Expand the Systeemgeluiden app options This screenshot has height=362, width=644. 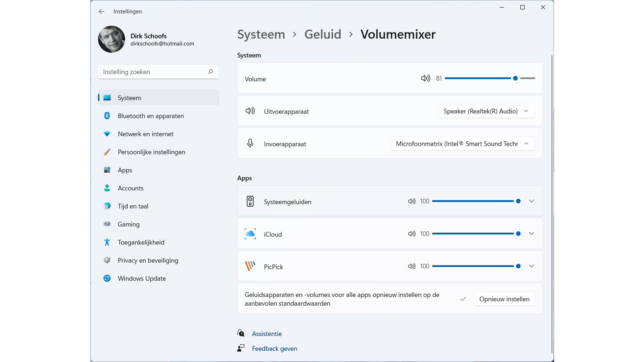click(532, 201)
